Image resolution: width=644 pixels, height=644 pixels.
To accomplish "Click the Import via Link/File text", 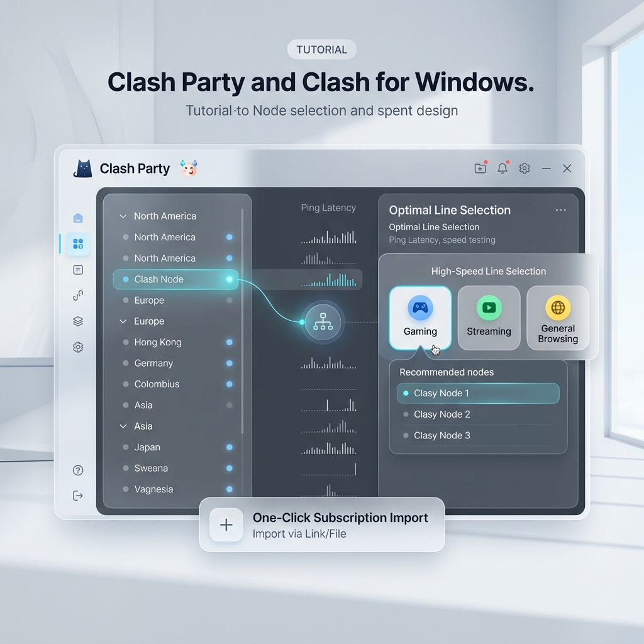I will click(299, 534).
